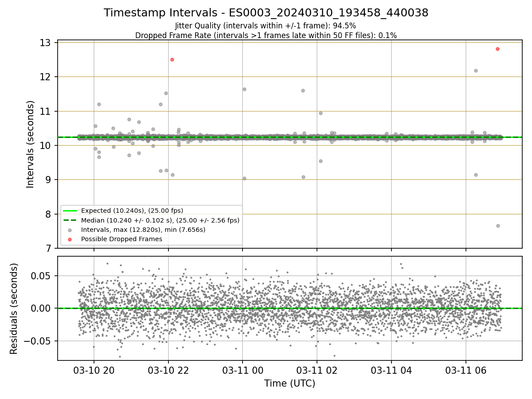
Task: Select the 'Expected (10.240s), (25.00 fps)' legend entry
Action: tap(132, 211)
